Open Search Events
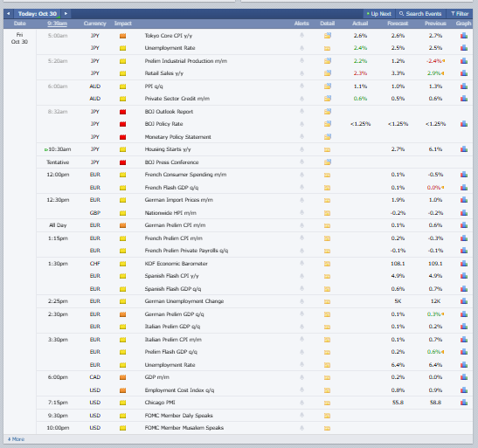478x448 pixels. (420, 14)
